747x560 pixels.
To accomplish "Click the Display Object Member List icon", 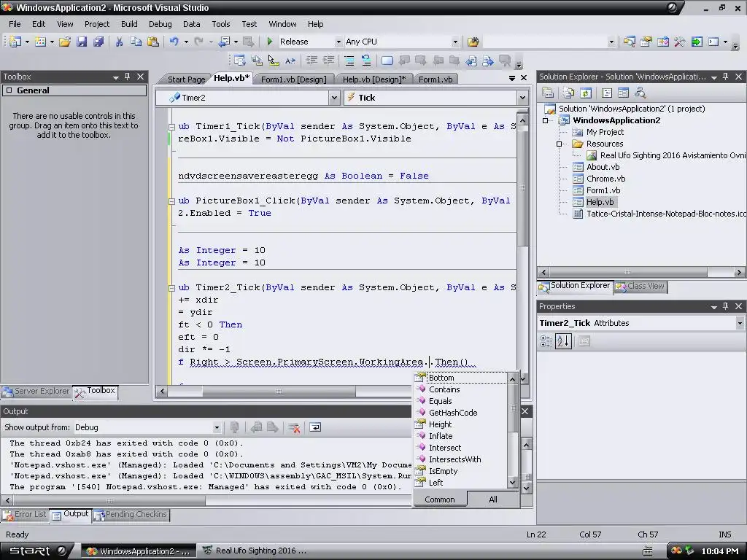I will pyautogui.click(x=239, y=61).
